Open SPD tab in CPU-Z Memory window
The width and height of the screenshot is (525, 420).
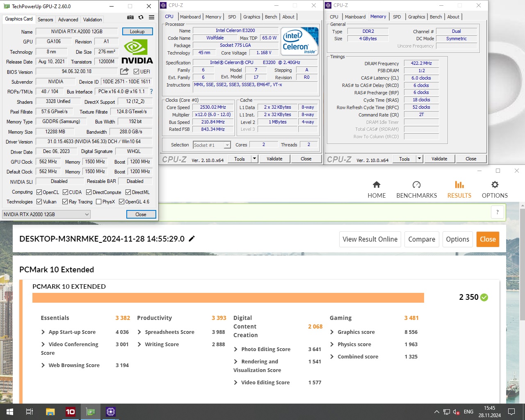[397, 17]
